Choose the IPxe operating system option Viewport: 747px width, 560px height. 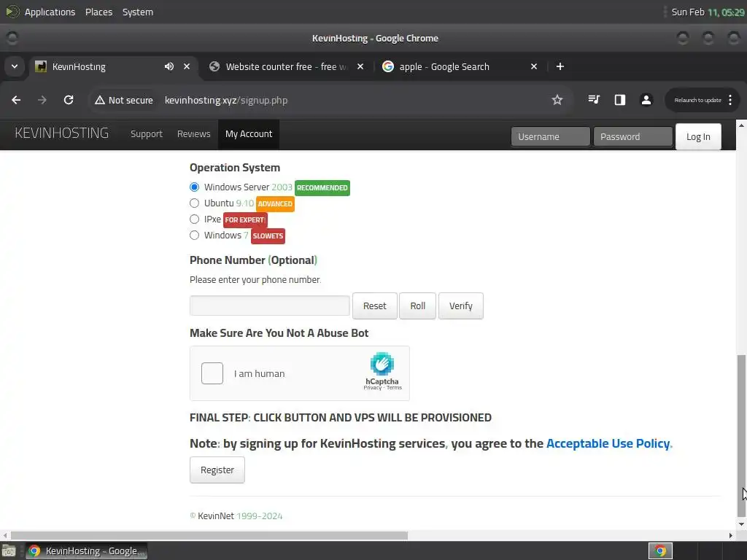194,219
